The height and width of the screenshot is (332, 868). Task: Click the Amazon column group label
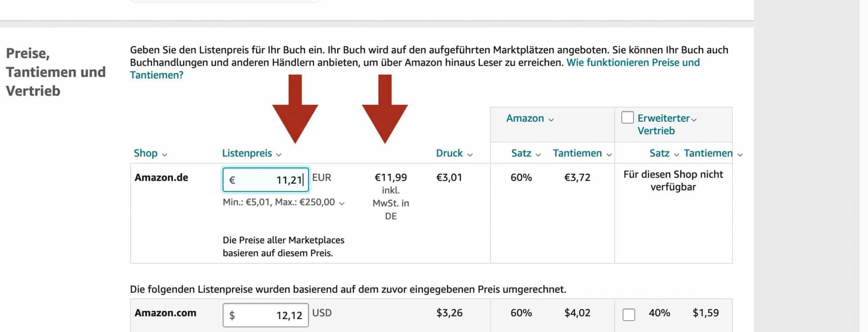[525, 118]
